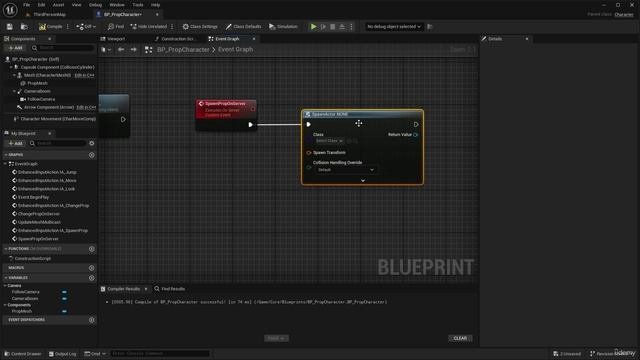
Task: Select the Capsule Component row
Action: pyautogui.click(x=57, y=67)
